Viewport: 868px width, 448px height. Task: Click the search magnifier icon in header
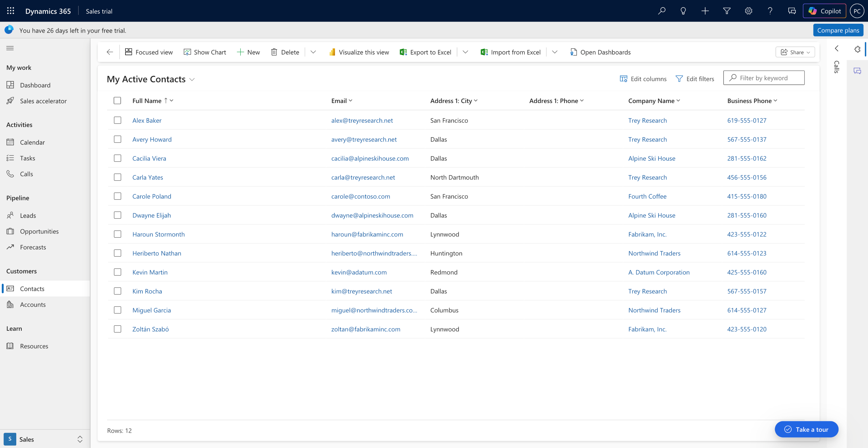click(662, 11)
